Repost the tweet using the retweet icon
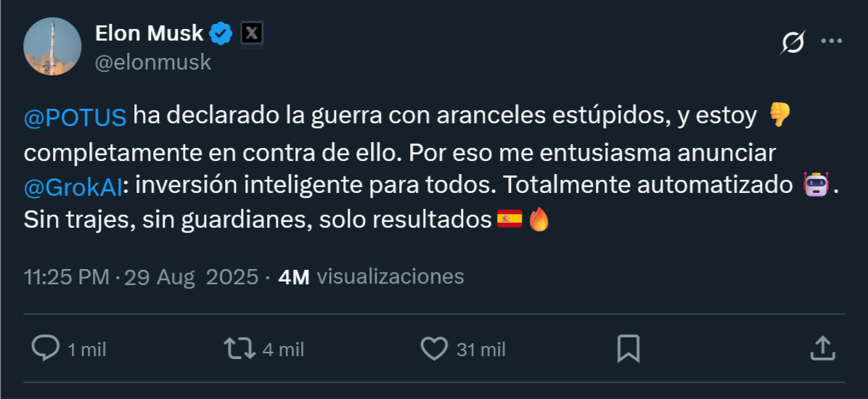 point(239,348)
